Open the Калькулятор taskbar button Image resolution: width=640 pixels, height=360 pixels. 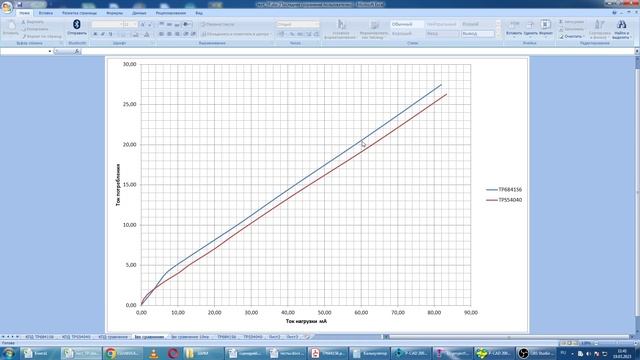[x=369, y=353]
